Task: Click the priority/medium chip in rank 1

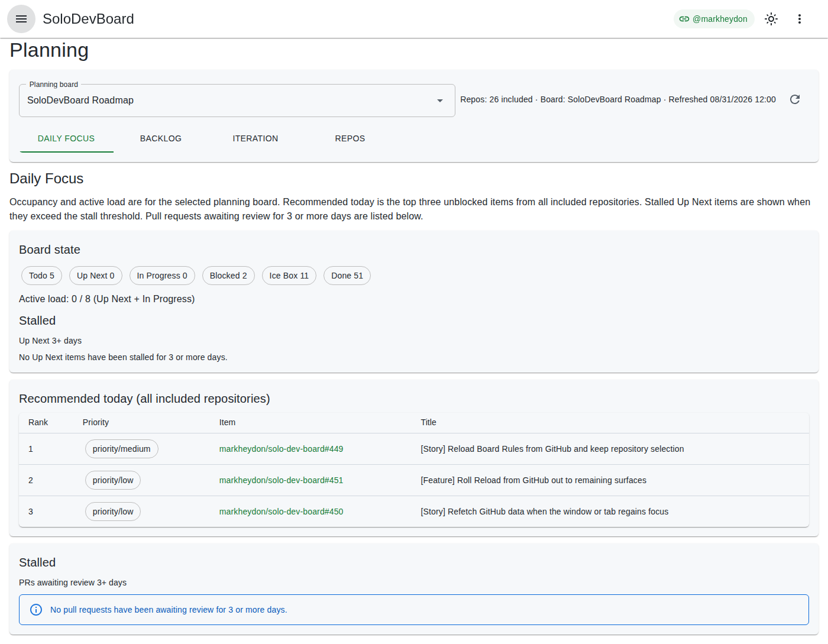Action: (122, 449)
